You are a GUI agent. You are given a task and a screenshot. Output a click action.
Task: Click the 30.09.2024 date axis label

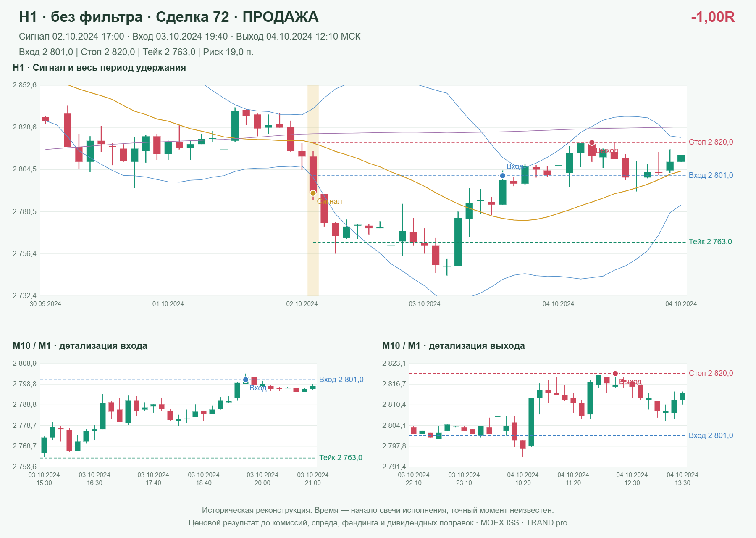click(45, 304)
